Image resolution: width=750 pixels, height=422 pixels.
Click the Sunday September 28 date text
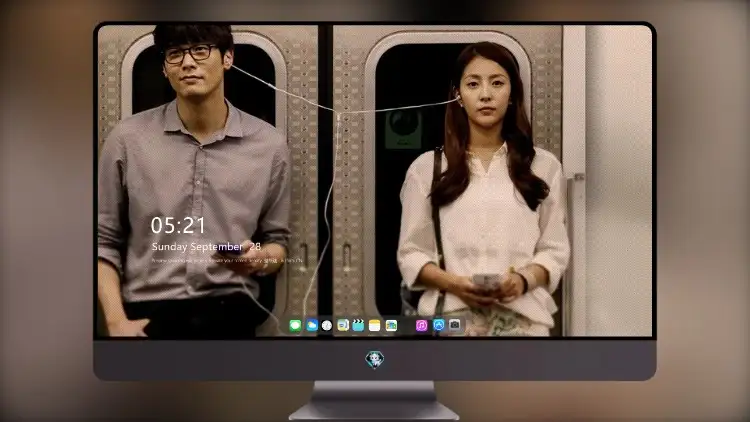pos(206,247)
